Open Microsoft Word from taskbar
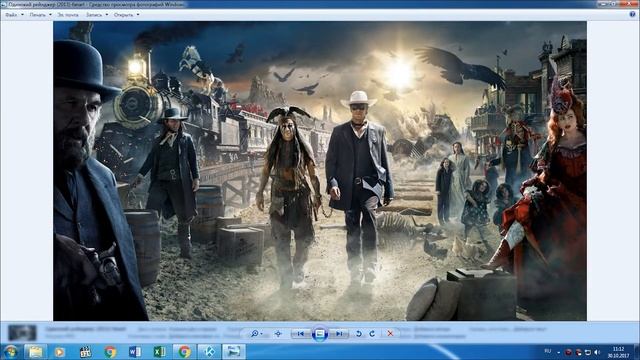The width and height of the screenshot is (640, 360). coord(135,351)
